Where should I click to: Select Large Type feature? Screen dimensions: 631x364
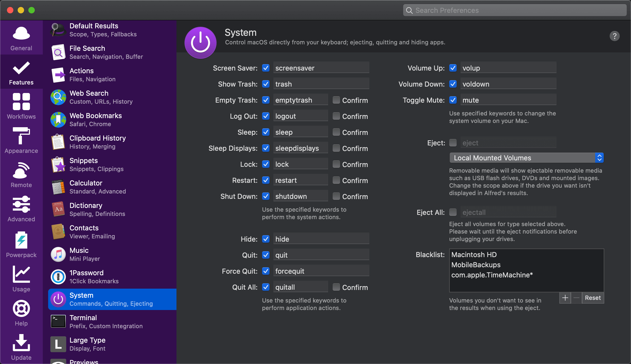pos(112,344)
